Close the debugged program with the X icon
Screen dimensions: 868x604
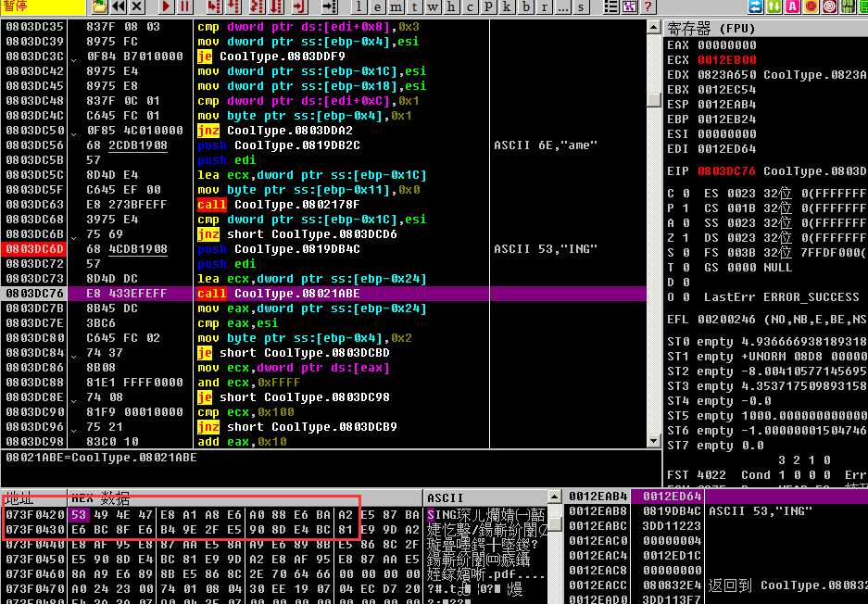tap(137, 6)
